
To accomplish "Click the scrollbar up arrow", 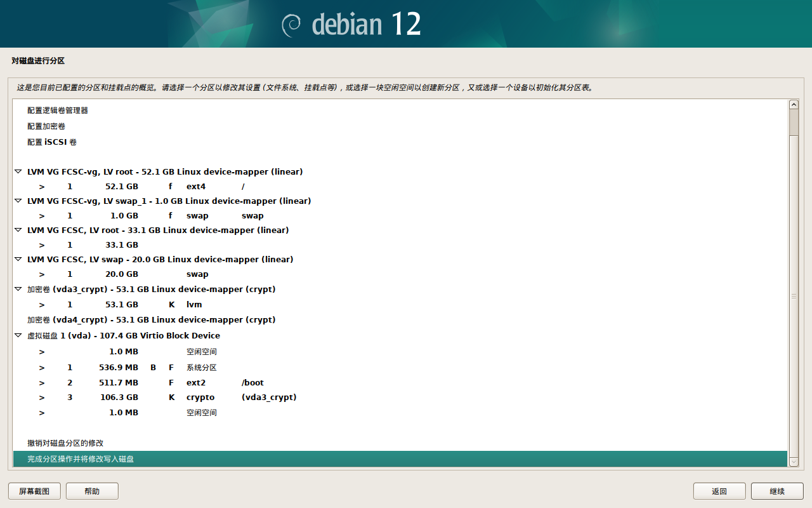I will pyautogui.click(x=794, y=104).
